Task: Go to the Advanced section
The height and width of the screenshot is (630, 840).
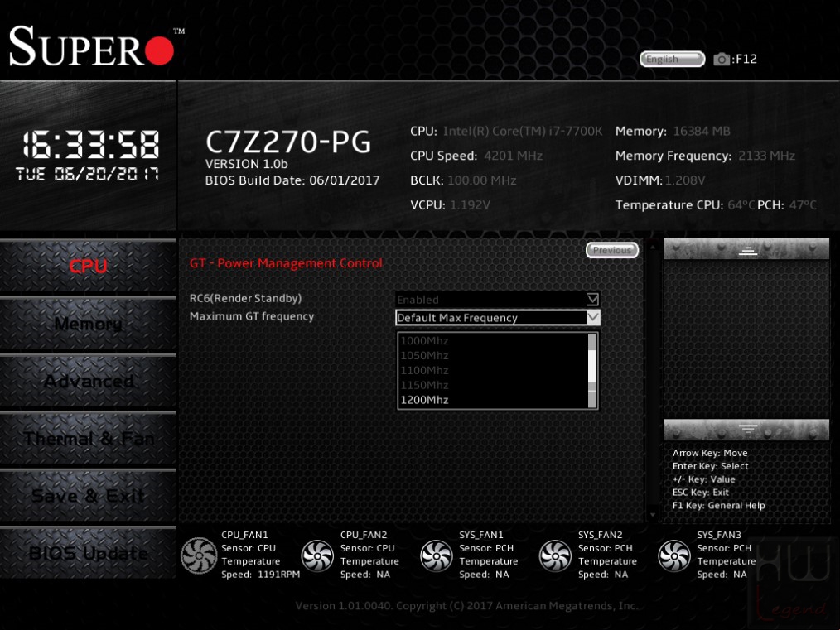Action: click(88, 381)
